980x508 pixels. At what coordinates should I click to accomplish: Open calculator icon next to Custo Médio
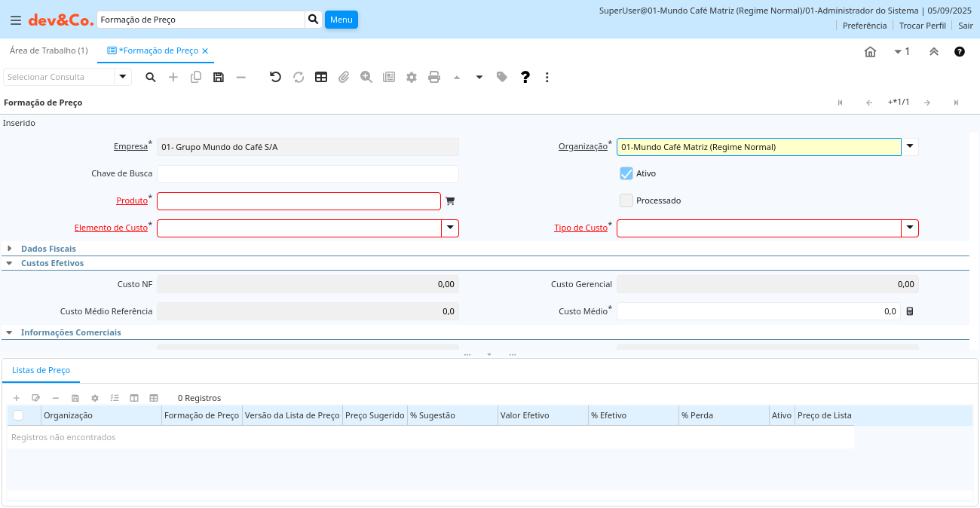click(910, 311)
